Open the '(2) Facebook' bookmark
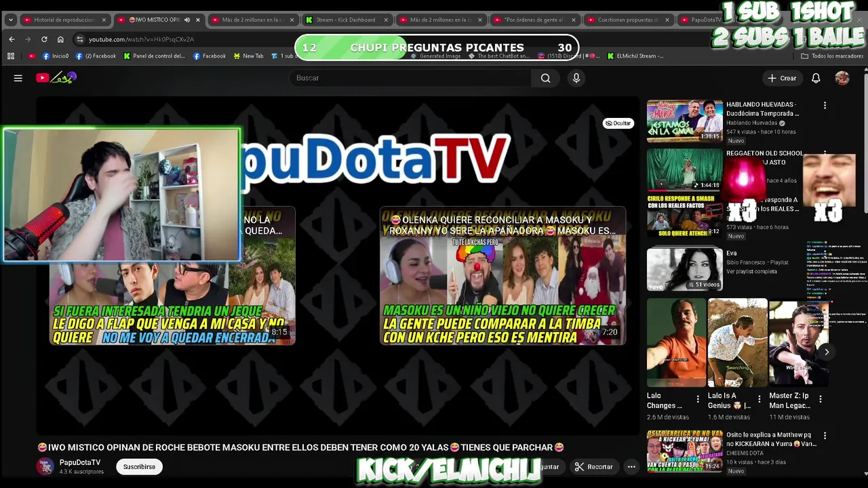The image size is (868, 488). pyautogui.click(x=95, y=56)
